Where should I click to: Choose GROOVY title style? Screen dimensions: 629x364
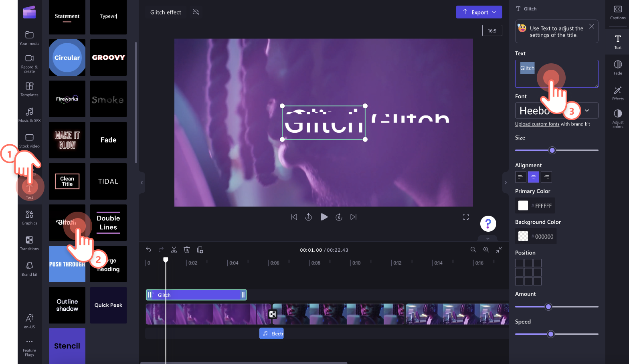point(108,57)
